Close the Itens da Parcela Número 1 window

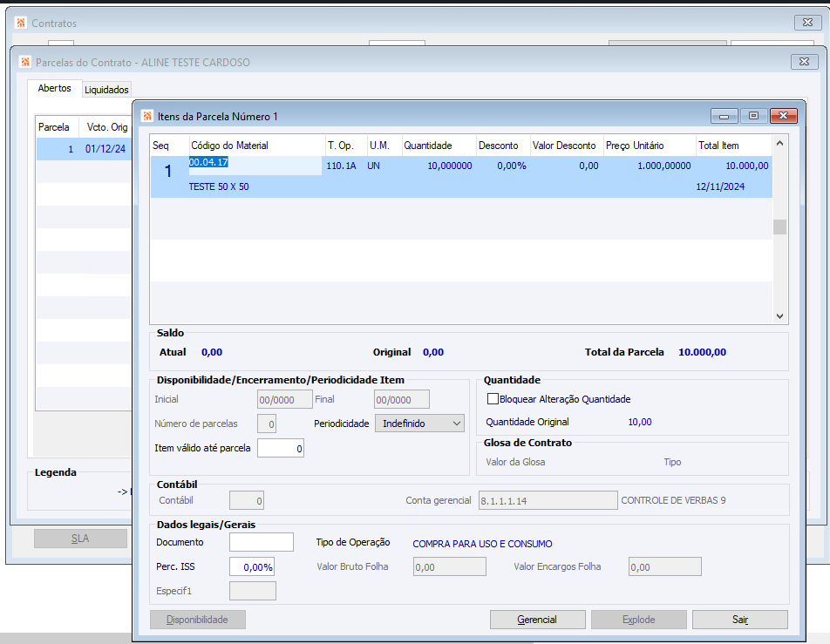784,116
